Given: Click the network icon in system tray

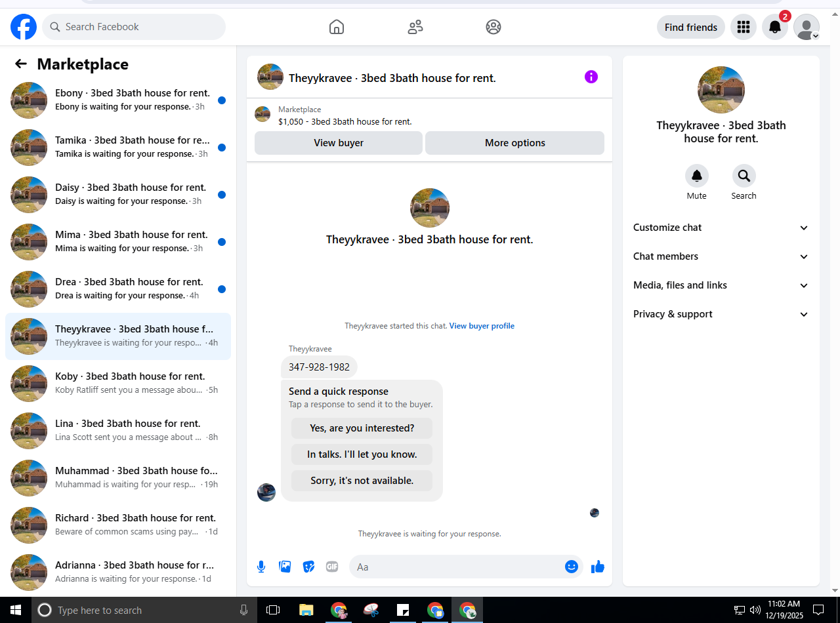Looking at the screenshot, I should 740,610.
